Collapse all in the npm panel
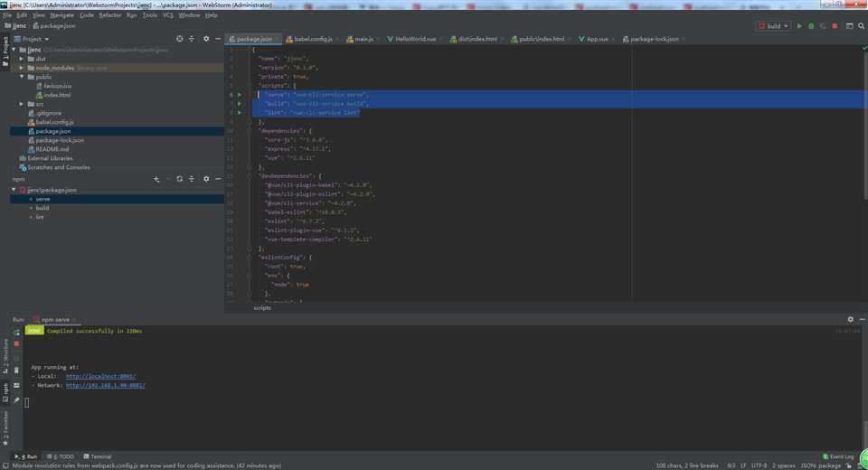Viewport: 868px width, 470px height. tap(192, 179)
